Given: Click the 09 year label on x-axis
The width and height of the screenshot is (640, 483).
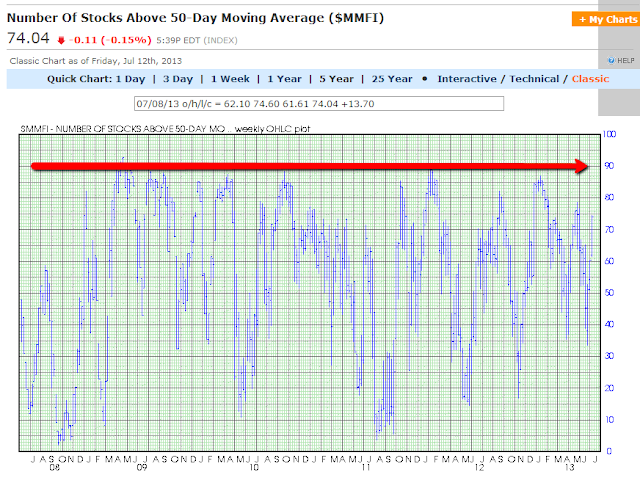Looking at the screenshot, I should pyautogui.click(x=142, y=467).
